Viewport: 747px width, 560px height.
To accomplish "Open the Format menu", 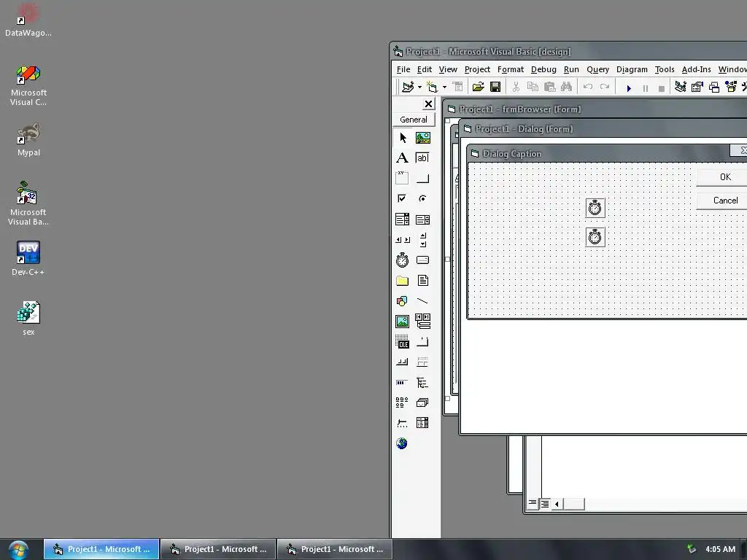I will point(510,69).
